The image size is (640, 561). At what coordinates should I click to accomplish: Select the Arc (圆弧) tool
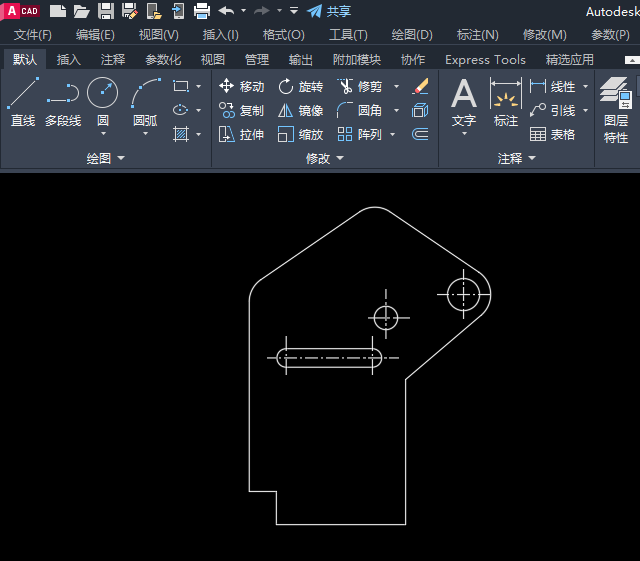pyautogui.click(x=145, y=101)
